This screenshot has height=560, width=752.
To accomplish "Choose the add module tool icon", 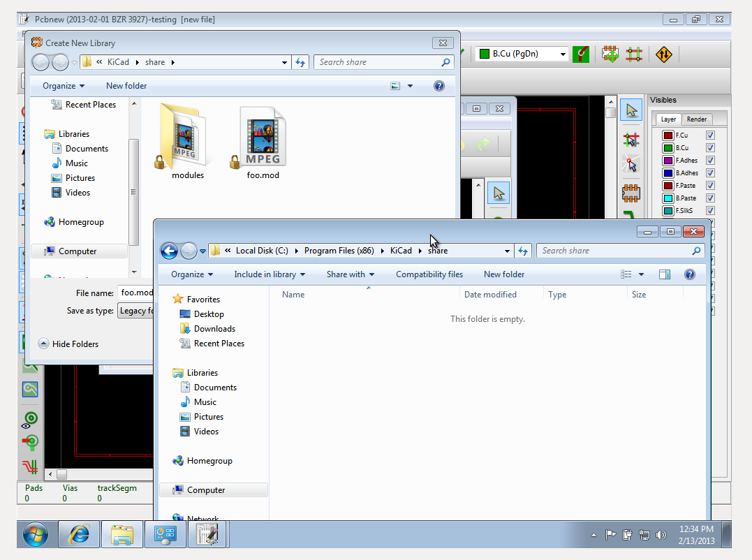I will click(x=631, y=192).
